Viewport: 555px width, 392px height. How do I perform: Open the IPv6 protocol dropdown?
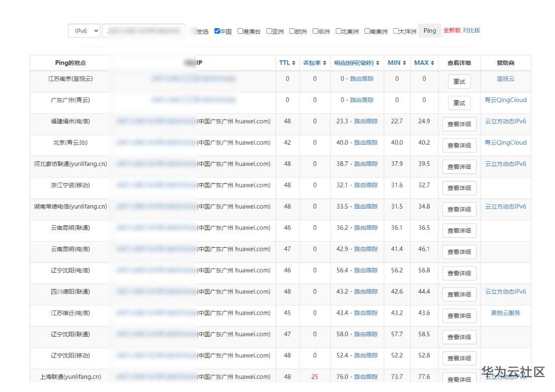click(84, 31)
